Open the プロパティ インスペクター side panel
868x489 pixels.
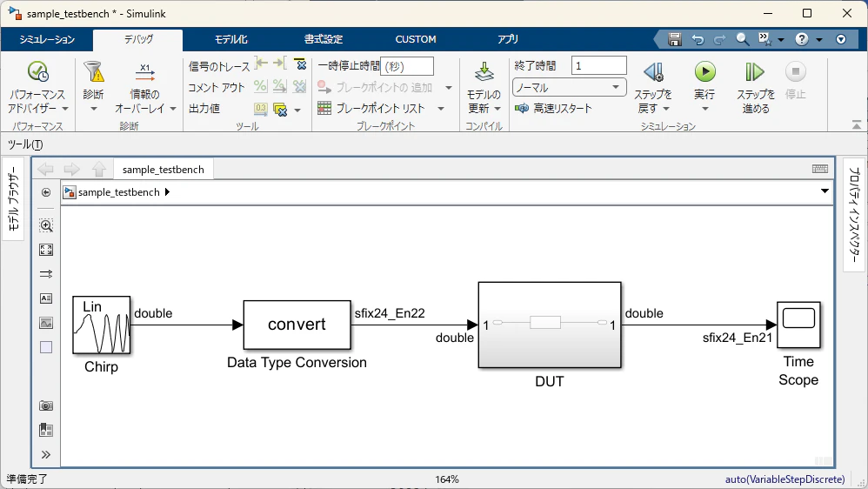click(854, 215)
